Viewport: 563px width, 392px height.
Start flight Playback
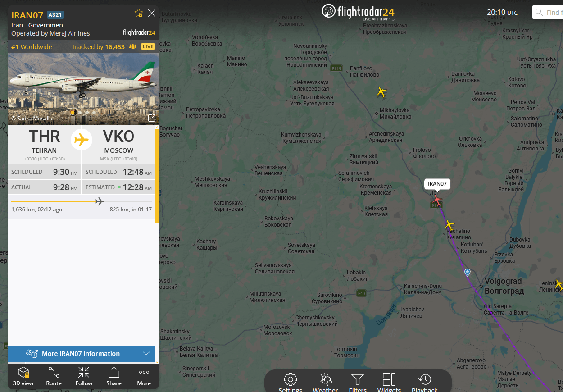coord(424,382)
